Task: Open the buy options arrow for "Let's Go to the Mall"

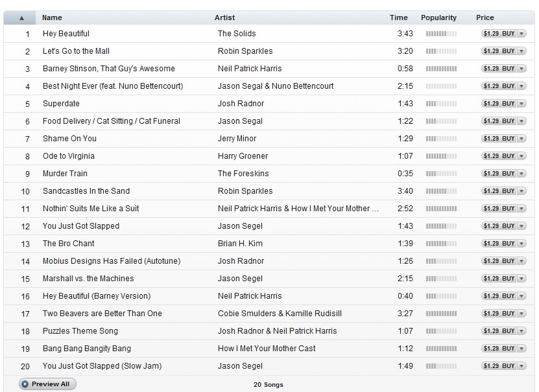Action: pyautogui.click(x=521, y=51)
